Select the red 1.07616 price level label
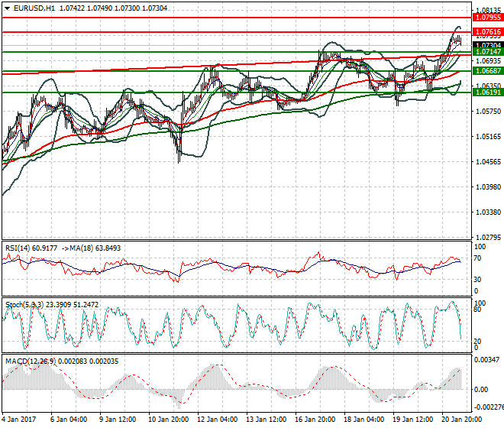504x428 pixels. point(488,32)
